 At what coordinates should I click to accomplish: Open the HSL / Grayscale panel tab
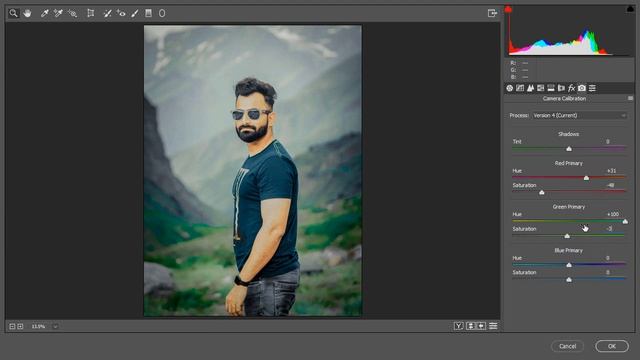pos(540,88)
